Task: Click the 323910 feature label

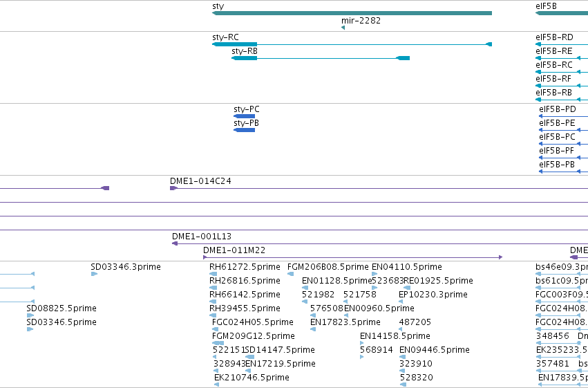Action: (x=416, y=364)
